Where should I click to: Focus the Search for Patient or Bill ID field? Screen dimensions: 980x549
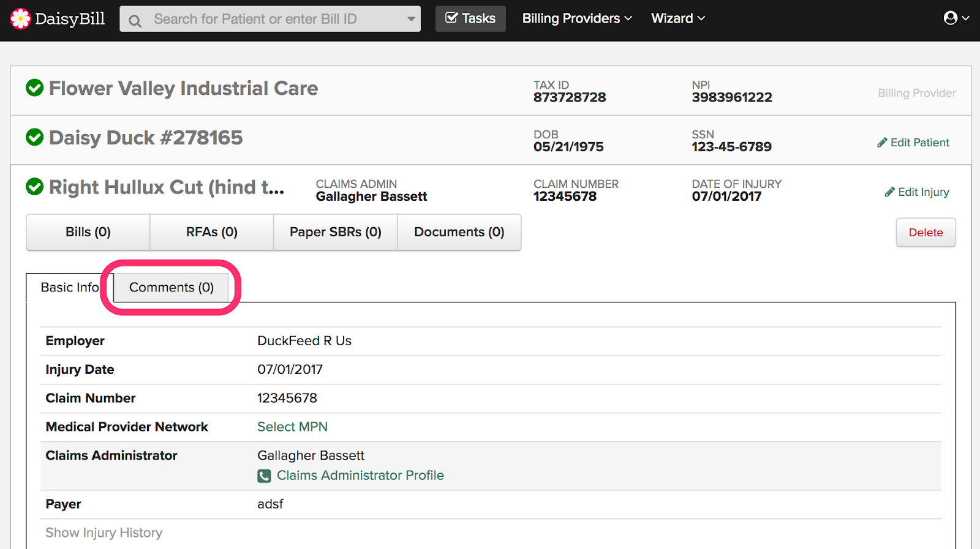pyautogui.click(x=270, y=19)
